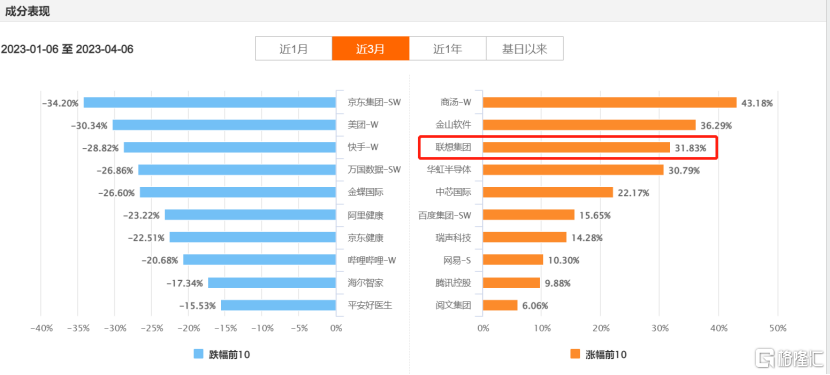Click the 华虹半导体 orange bar
Image resolution: width=830 pixels, height=375 pixels.
point(573,169)
